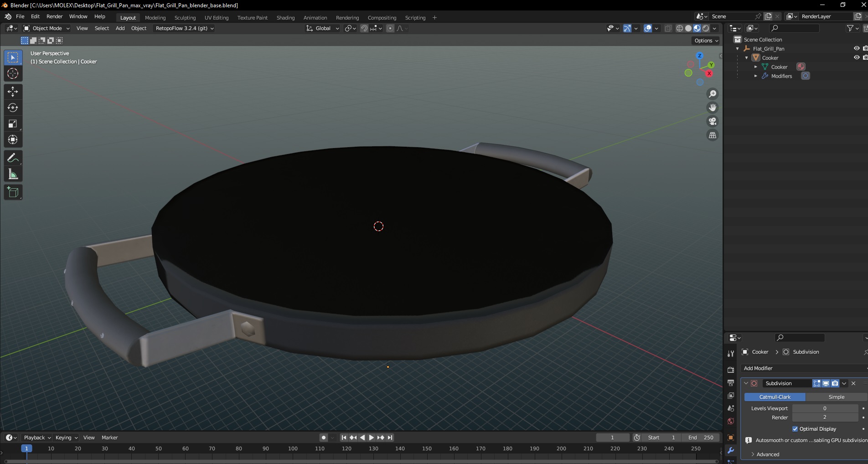Toggle Optimal Display checkbox

[x=795, y=429]
